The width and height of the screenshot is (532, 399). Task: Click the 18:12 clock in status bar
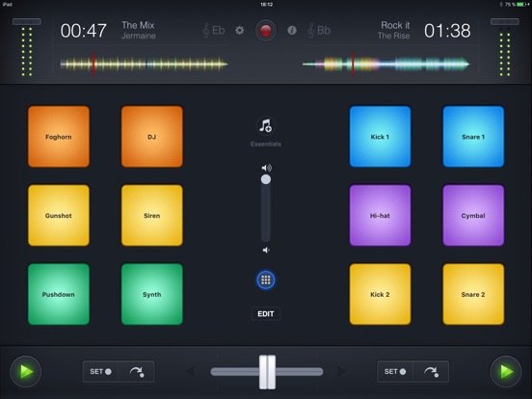[x=266, y=5]
